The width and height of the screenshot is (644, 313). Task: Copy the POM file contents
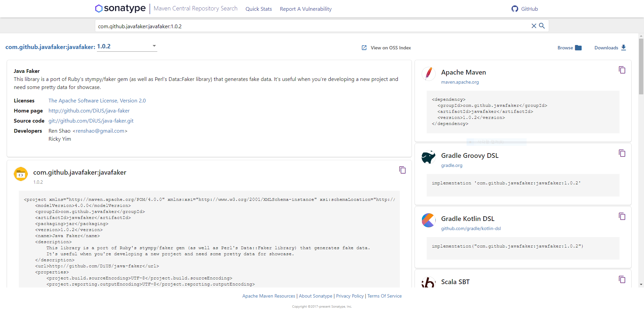click(402, 170)
